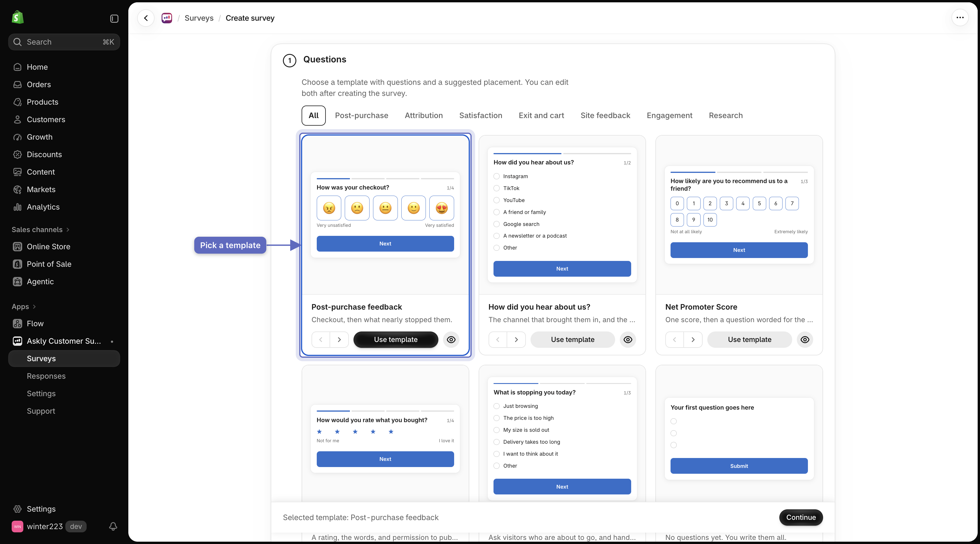
Task: Click the Shopify logo icon
Action: [x=17, y=17]
